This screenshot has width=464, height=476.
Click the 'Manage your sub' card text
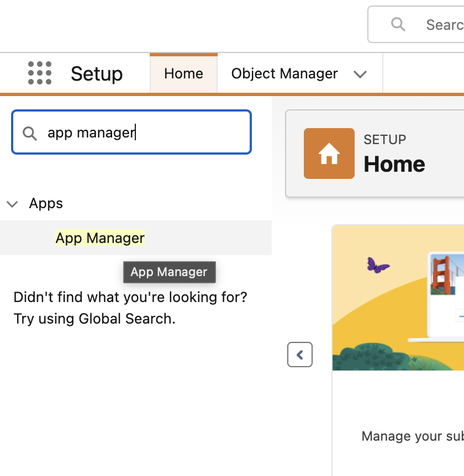tap(412, 436)
